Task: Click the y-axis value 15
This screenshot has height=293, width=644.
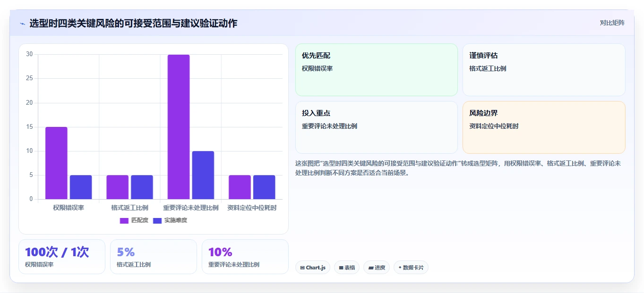Action: 29,127
